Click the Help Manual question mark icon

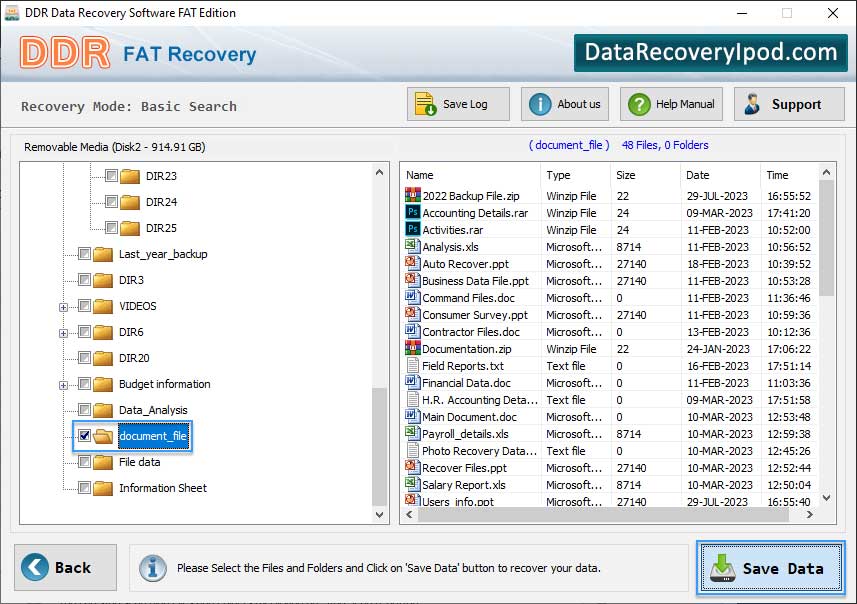[x=639, y=104]
